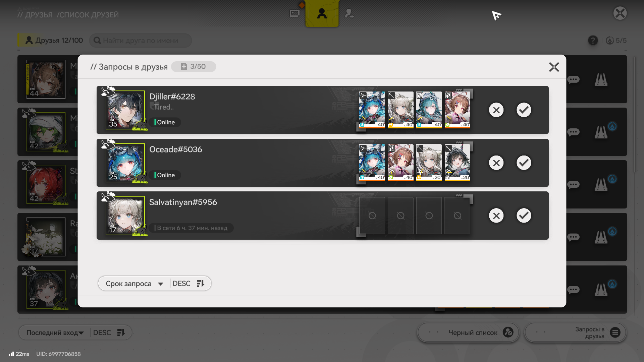Approve Salvatinyan#5956 friend request

[x=524, y=216]
